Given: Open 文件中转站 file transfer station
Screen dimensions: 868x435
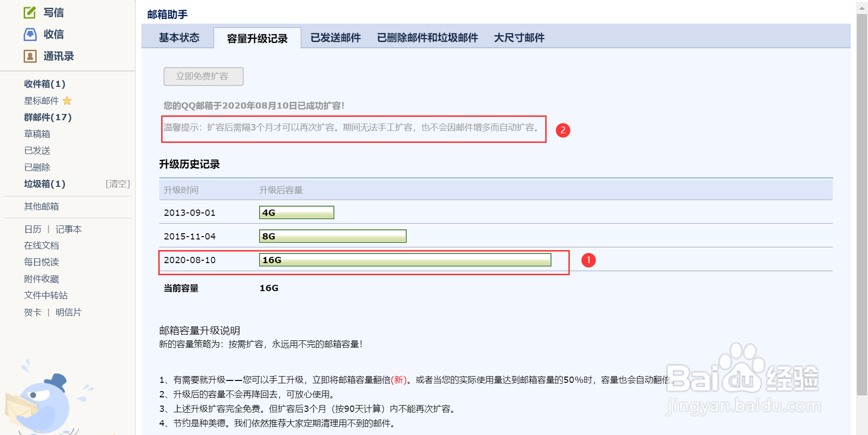Looking at the screenshot, I should click(x=45, y=295).
